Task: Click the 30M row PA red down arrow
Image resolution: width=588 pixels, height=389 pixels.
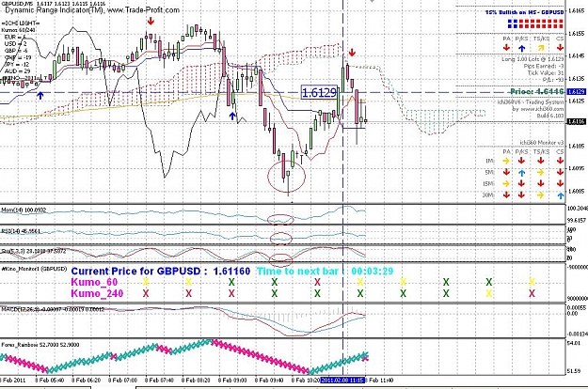Action: (x=506, y=195)
